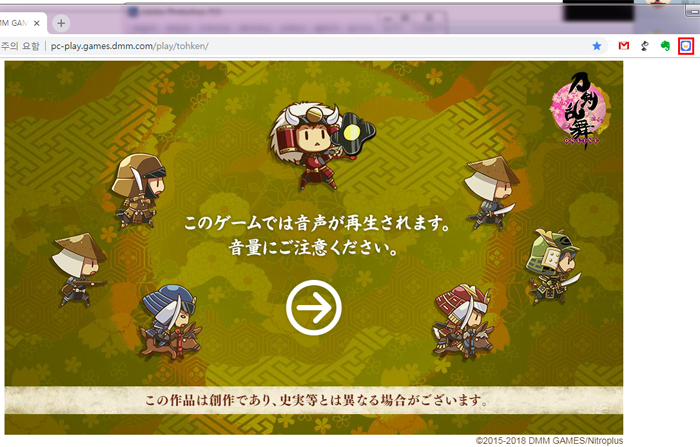The height and width of the screenshot is (447, 700).
Task: Click the red armored cavalry soldier on horse
Action: (x=462, y=322)
